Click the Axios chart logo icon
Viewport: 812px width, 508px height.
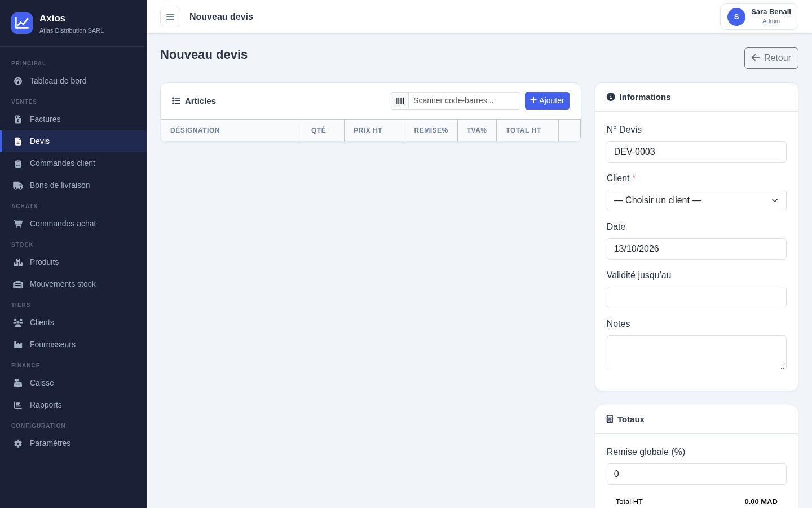tap(22, 23)
